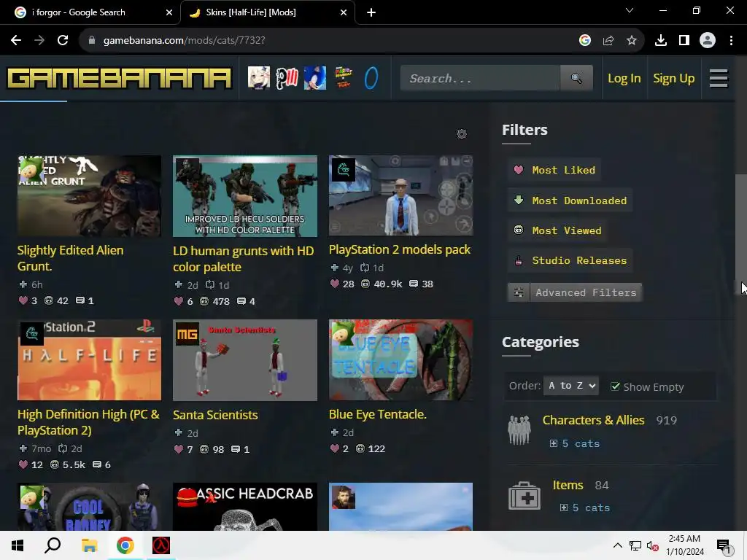This screenshot has height=560, width=747.
Task: Open the anime girl game icon in header
Action: 259,78
